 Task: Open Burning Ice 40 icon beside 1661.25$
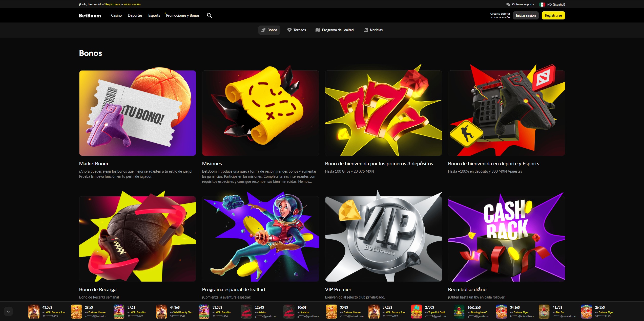(x=459, y=311)
